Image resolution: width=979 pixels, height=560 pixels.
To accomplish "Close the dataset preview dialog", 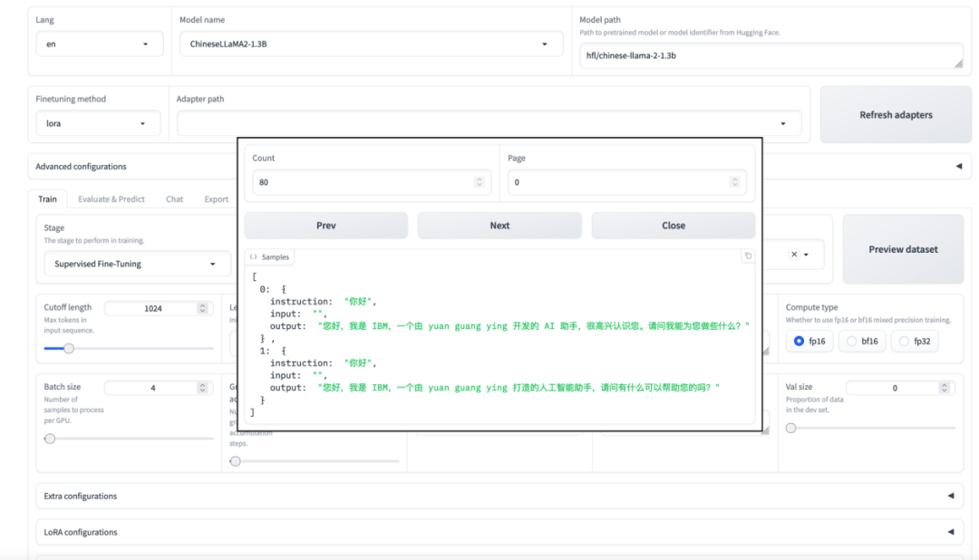I will [673, 226].
